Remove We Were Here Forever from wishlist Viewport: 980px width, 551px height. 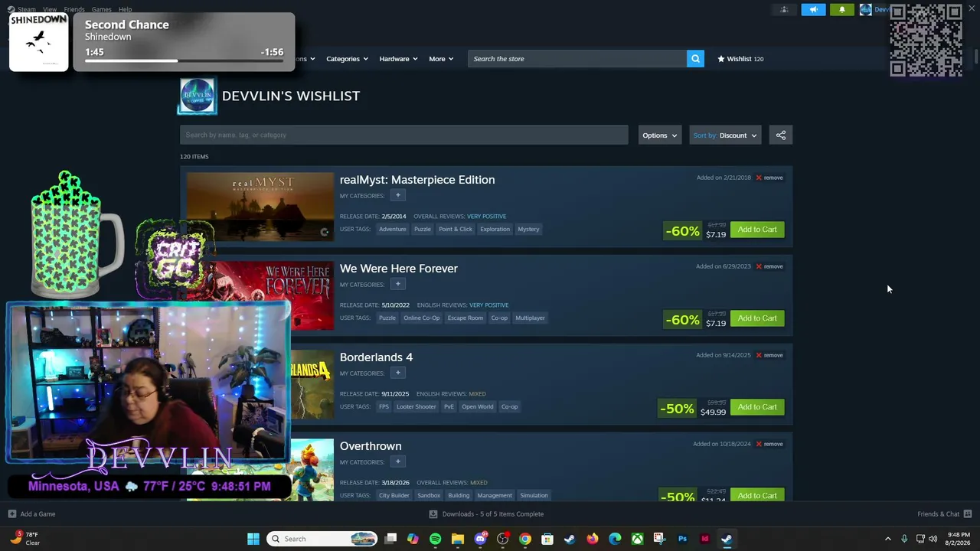(769, 266)
